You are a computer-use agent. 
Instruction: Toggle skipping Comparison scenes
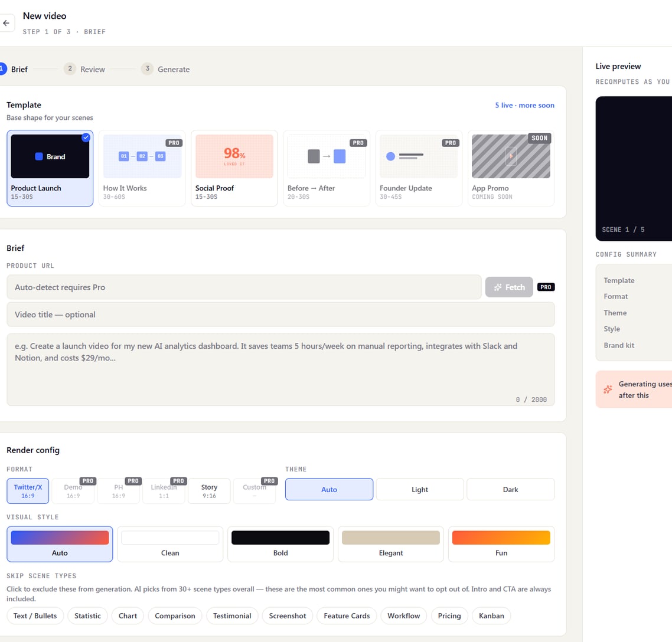(x=175, y=615)
